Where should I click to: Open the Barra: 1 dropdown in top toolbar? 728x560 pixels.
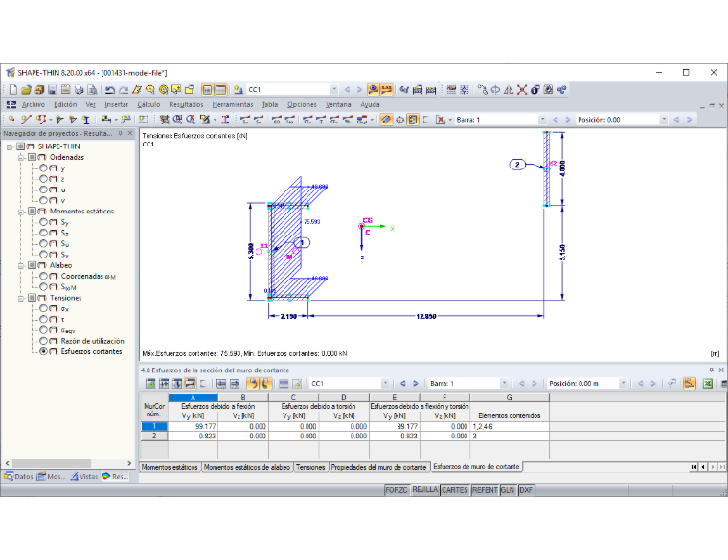(542, 120)
